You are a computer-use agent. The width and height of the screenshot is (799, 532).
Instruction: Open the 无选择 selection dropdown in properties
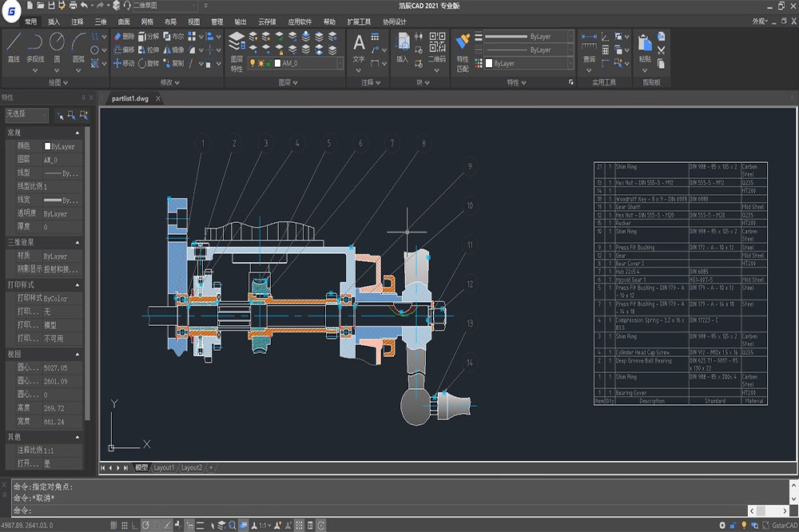point(27,115)
